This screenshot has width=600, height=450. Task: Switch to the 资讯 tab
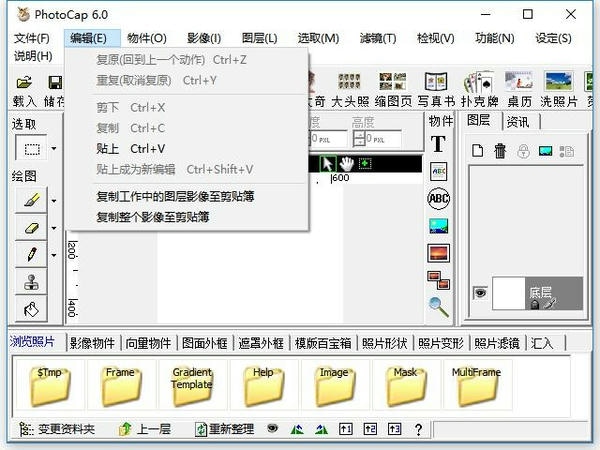point(518,122)
